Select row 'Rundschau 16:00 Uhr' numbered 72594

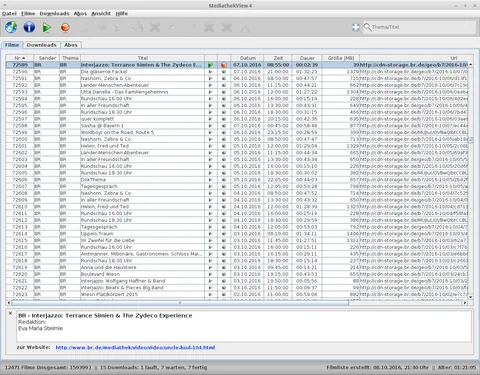(237, 99)
